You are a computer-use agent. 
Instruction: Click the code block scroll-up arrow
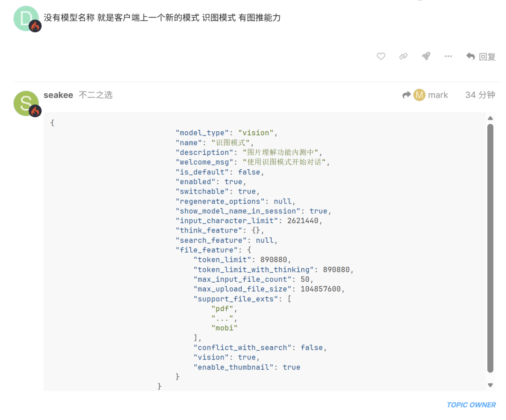point(490,119)
